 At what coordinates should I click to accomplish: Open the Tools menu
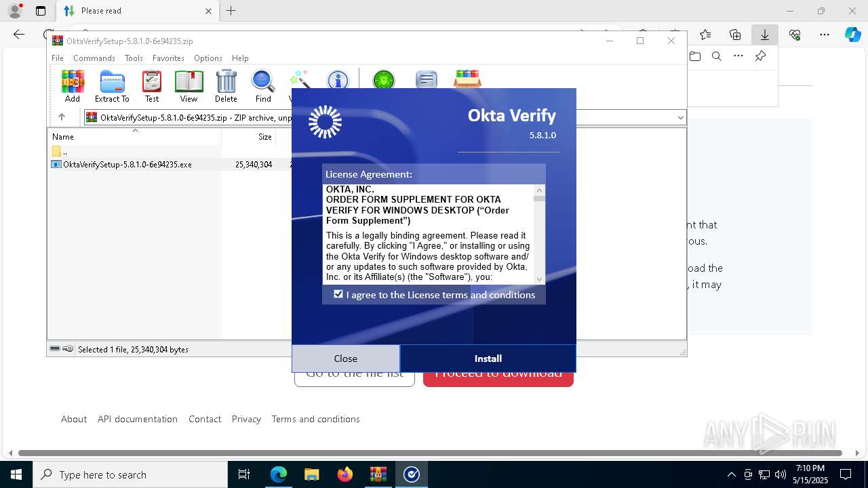(x=134, y=58)
